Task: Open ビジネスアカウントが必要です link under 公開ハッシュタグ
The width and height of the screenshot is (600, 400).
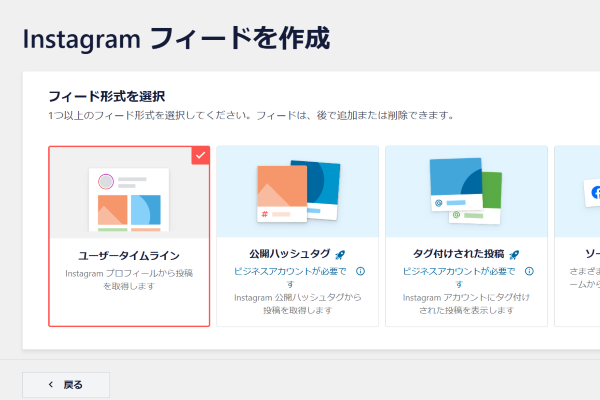Action: pyautogui.click(x=290, y=278)
